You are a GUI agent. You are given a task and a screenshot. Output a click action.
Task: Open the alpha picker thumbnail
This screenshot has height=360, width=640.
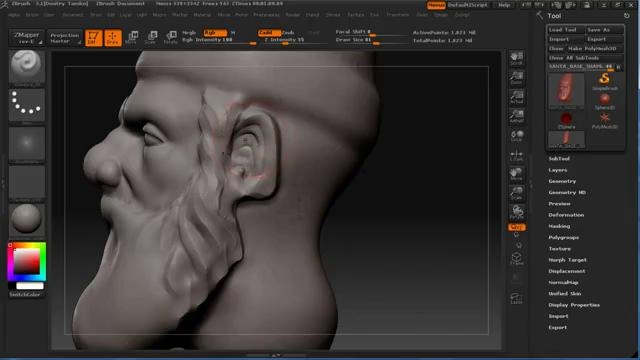click(27, 144)
